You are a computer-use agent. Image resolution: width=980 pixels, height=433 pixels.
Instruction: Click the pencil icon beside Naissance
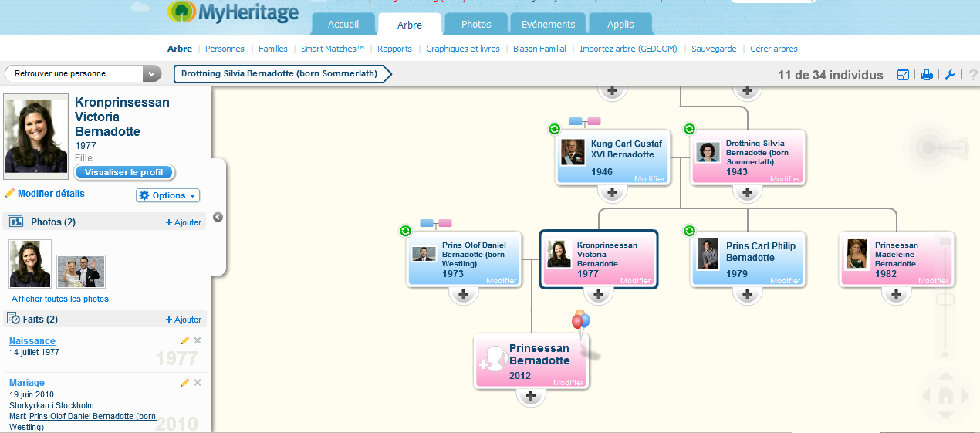click(x=184, y=340)
